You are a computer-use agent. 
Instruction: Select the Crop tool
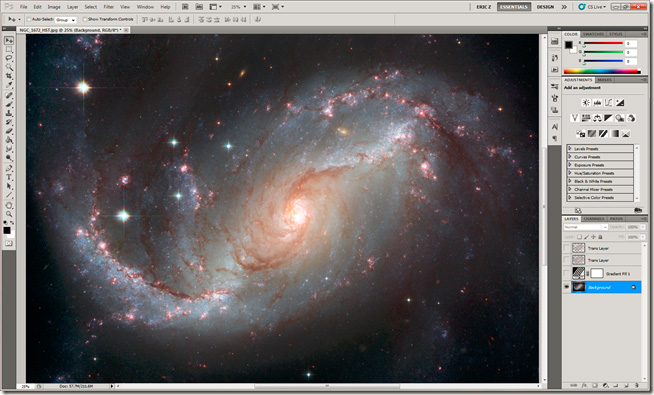9,76
